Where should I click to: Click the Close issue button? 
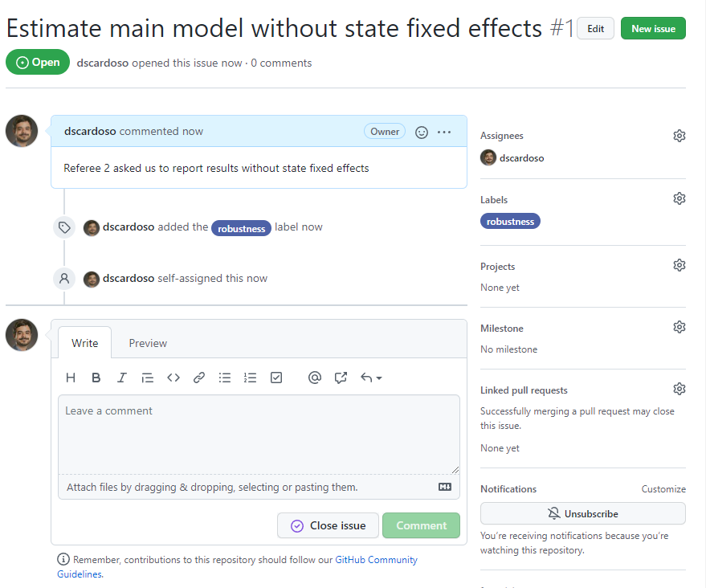pyautogui.click(x=328, y=525)
